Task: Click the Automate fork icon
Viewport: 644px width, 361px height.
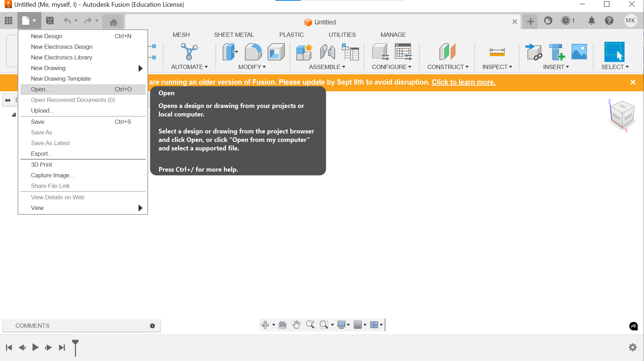Action: (x=189, y=52)
